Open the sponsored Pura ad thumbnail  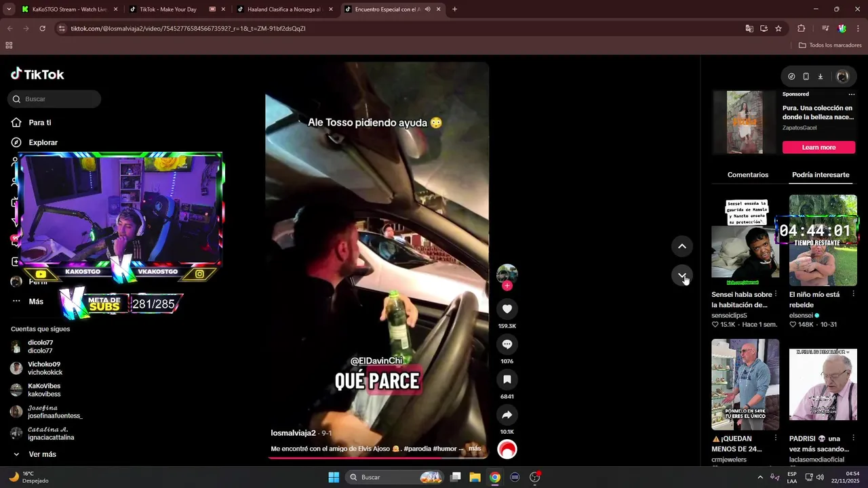[x=745, y=123]
